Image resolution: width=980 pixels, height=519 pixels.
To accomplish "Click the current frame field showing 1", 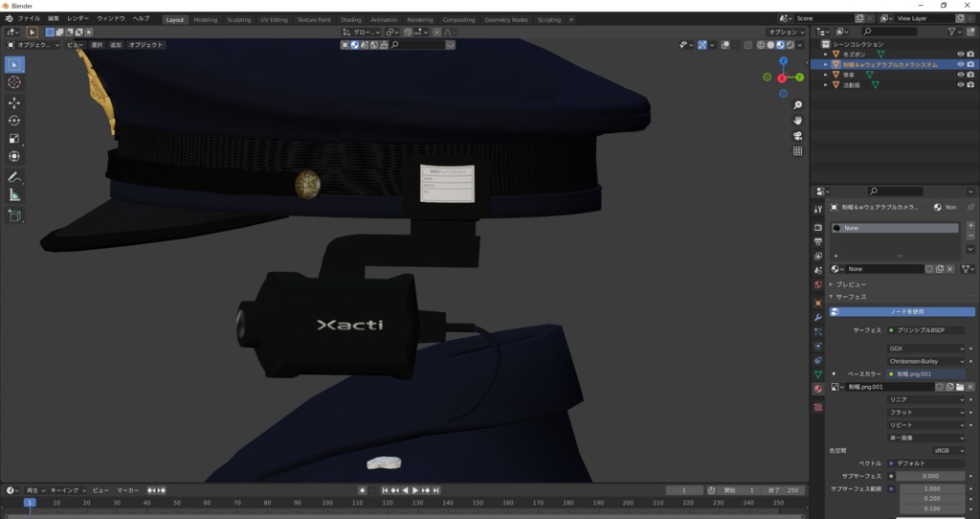I will point(684,490).
